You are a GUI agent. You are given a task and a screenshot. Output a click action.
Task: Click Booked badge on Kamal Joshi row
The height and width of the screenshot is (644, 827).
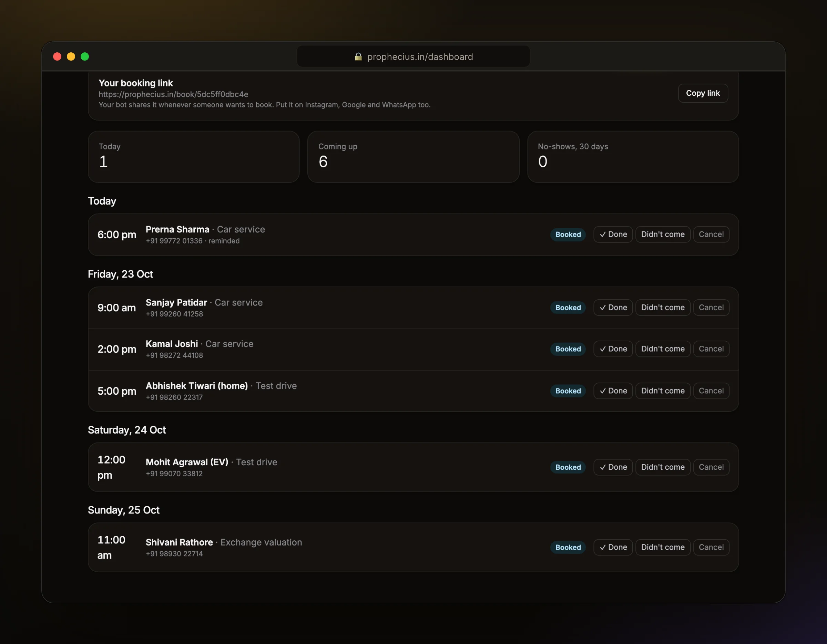click(x=568, y=349)
